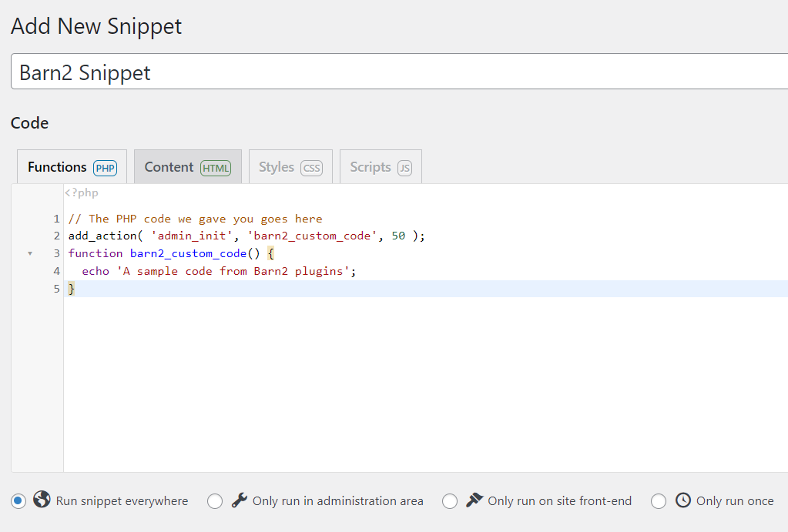Click the pin icon for site front-end
This screenshot has width=788, height=532.
click(x=474, y=500)
